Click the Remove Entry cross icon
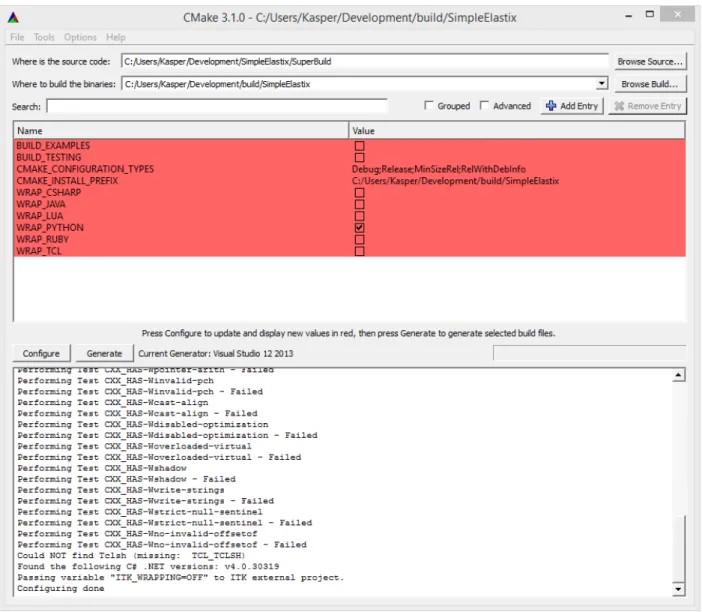Image resolution: width=702 pixels, height=612 pixels. coord(619,106)
